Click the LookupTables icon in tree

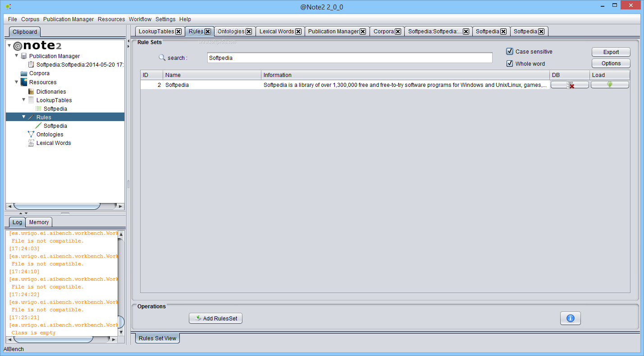[31, 100]
